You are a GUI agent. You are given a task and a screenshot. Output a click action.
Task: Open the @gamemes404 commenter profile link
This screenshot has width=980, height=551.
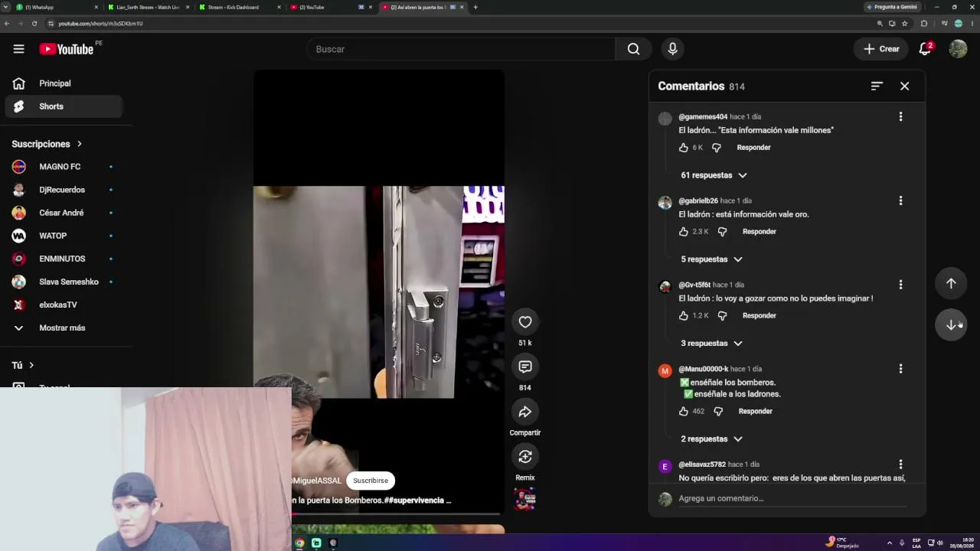(x=703, y=117)
